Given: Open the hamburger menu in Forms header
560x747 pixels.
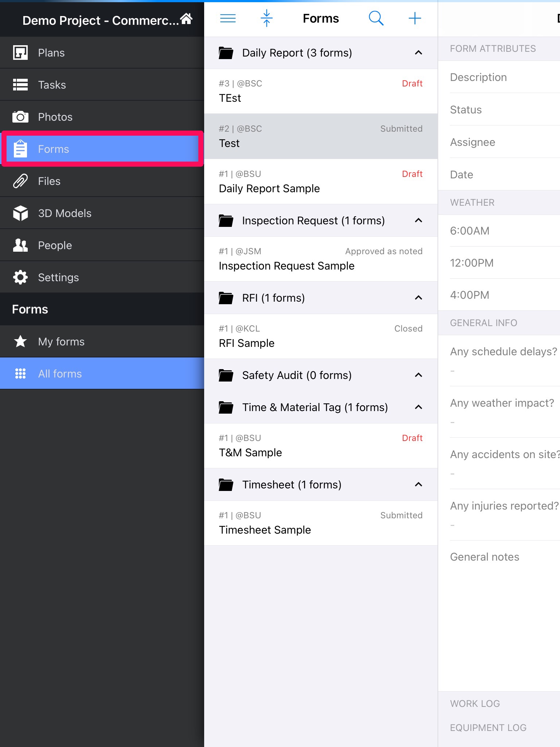Looking at the screenshot, I should [228, 18].
